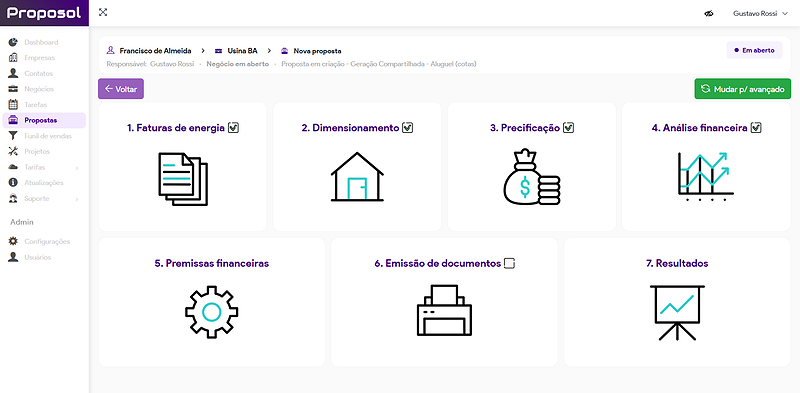Click the Voltar button

click(x=121, y=89)
